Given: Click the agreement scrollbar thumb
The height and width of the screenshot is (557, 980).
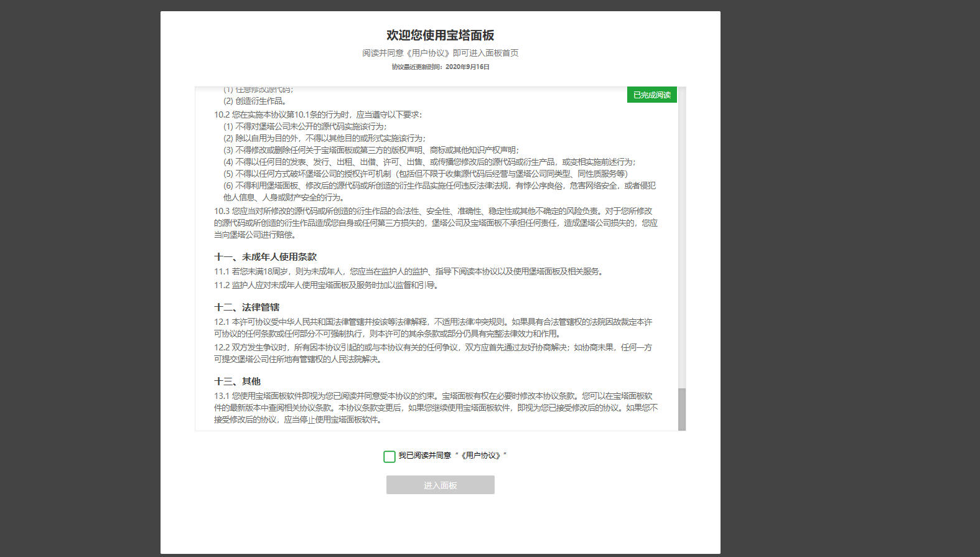Looking at the screenshot, I should (682, 410).
